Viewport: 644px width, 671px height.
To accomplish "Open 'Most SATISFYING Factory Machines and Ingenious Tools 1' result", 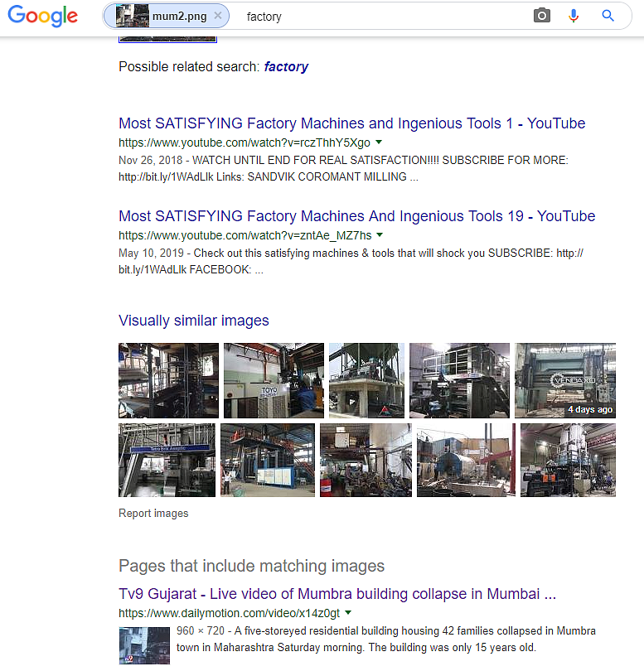I will 351,123.
